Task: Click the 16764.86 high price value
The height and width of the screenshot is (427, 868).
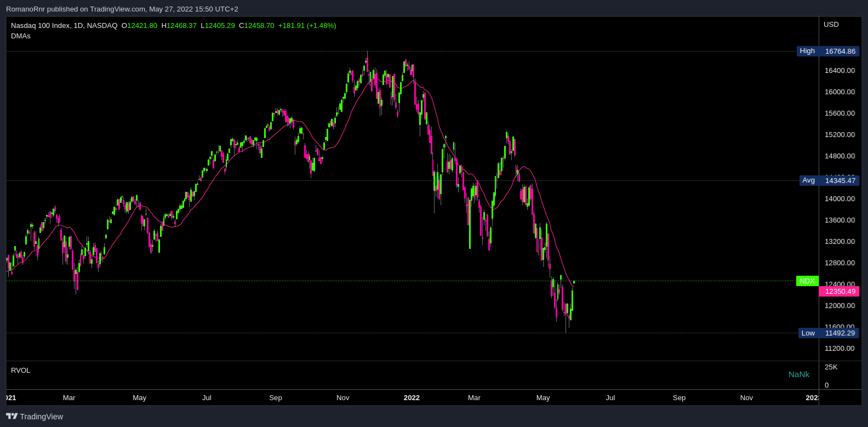Action: 840,51
